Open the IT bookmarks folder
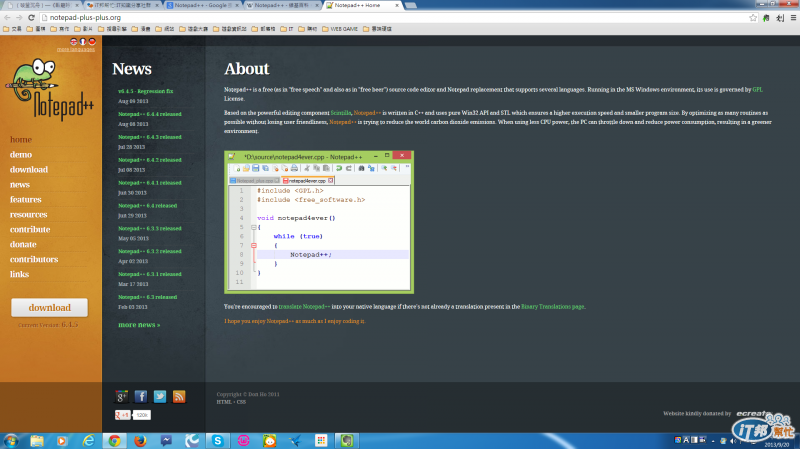The image size is (800, 449). click(287, 29)
